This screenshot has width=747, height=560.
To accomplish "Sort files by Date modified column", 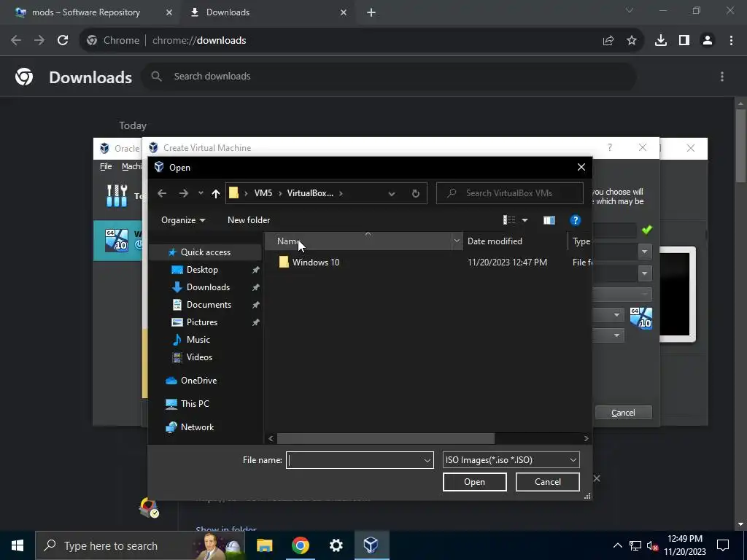I will pos(515,241).
